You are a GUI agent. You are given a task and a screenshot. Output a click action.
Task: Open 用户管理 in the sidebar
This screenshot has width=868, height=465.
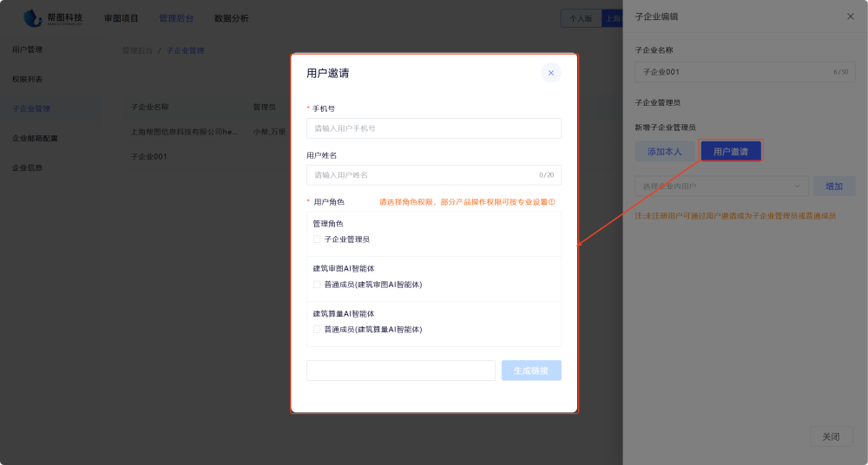click(28, 49)
